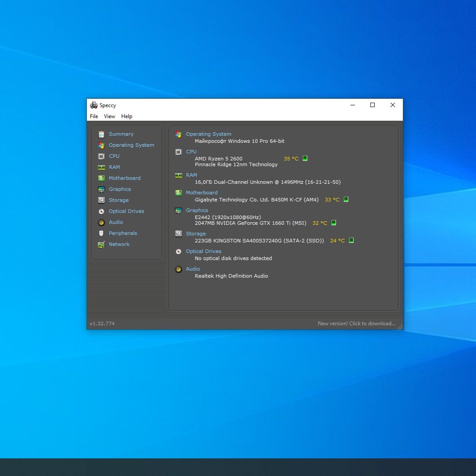
Task: Click the Storage icon in summary panel
Action: [178, 234]
